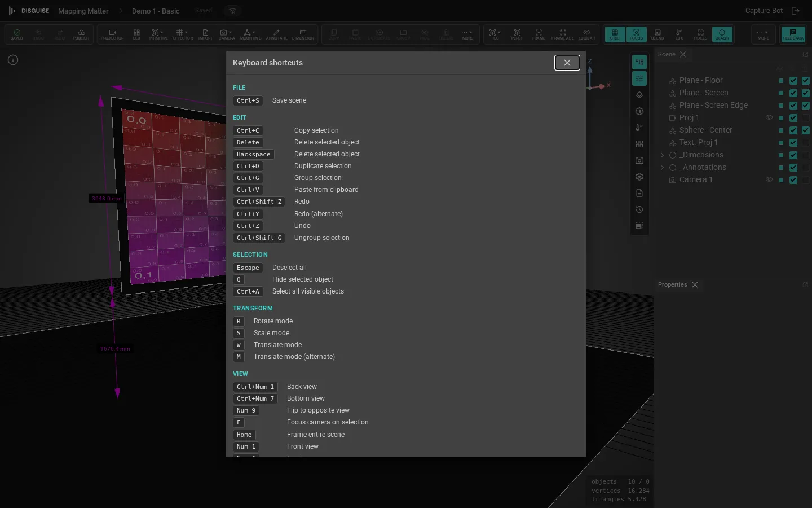The width and height of the screenshot is (812, 508).
Task: Pop out the Scene panel
Action: 805,55
